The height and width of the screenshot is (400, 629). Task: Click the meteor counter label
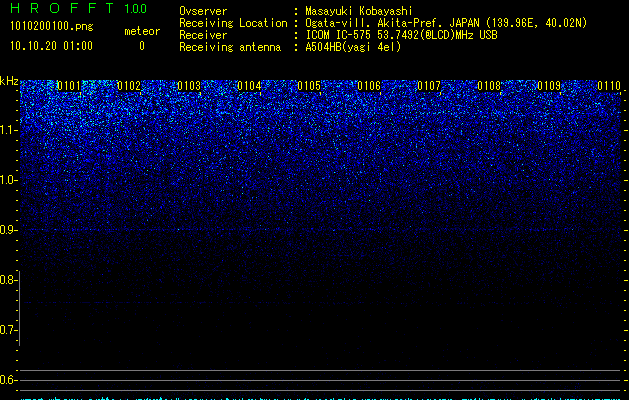tap(142, 31)
